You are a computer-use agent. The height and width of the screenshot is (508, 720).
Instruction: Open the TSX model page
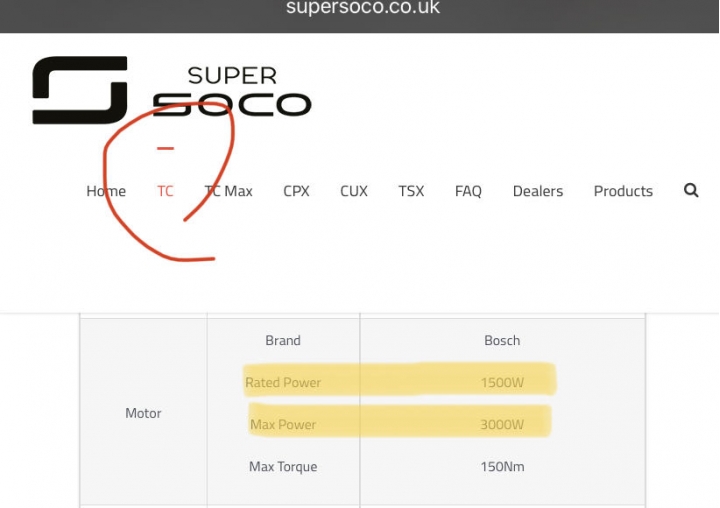pos(411,191)
